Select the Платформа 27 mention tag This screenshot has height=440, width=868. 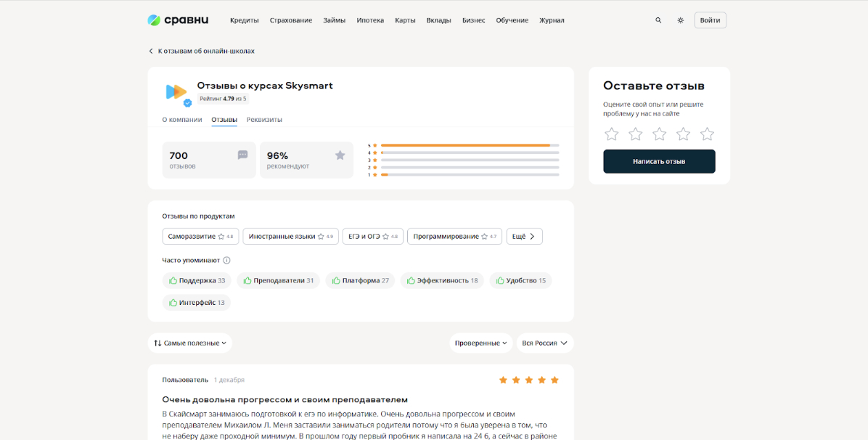click(x=361, y=280)
